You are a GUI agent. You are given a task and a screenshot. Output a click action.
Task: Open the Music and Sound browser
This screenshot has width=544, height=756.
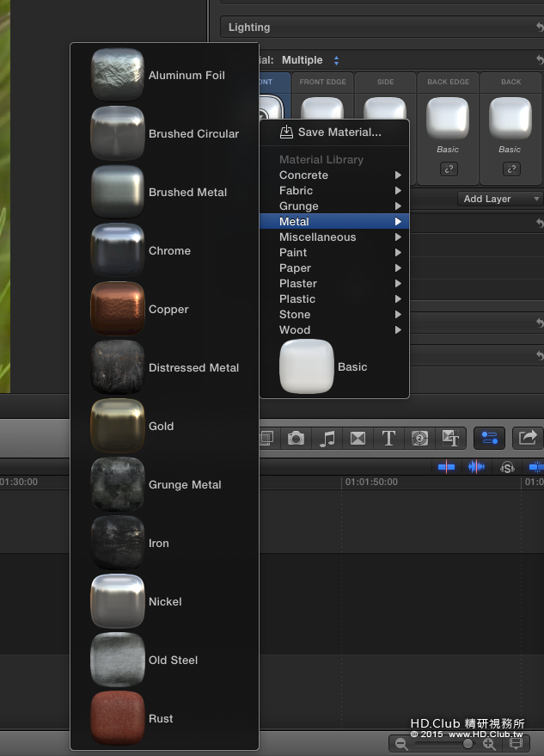[327, 439]
